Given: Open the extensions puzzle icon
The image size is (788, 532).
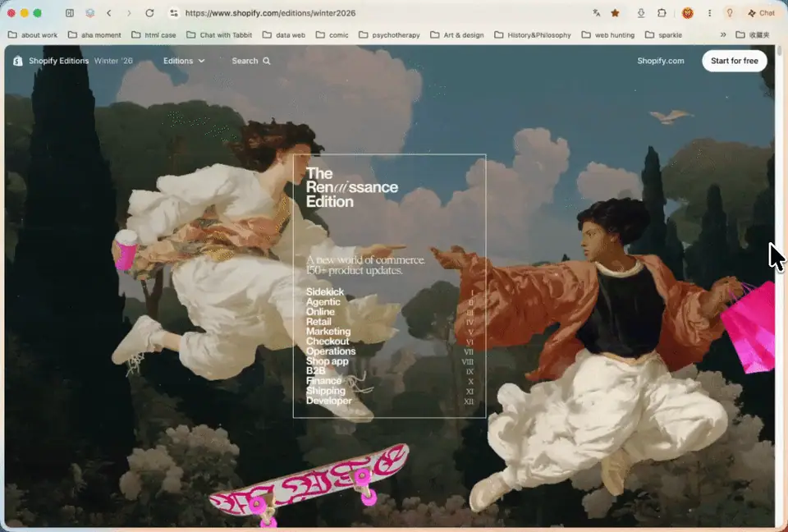Looking at the screenshot, I should click(662, 13).
